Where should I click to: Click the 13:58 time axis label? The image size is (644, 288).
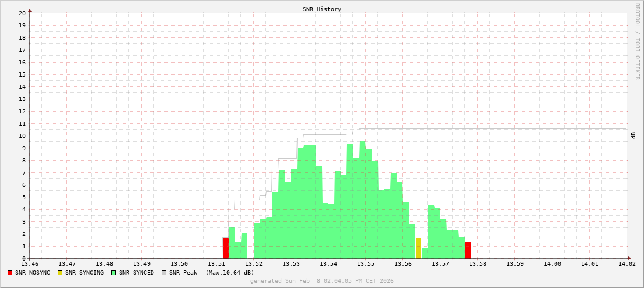(x=478, y=264)
